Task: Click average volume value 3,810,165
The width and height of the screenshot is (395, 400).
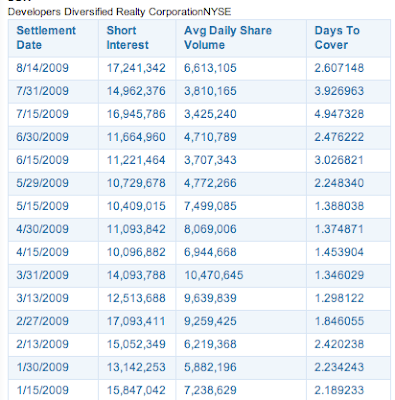Action: [x=210, y=91]
